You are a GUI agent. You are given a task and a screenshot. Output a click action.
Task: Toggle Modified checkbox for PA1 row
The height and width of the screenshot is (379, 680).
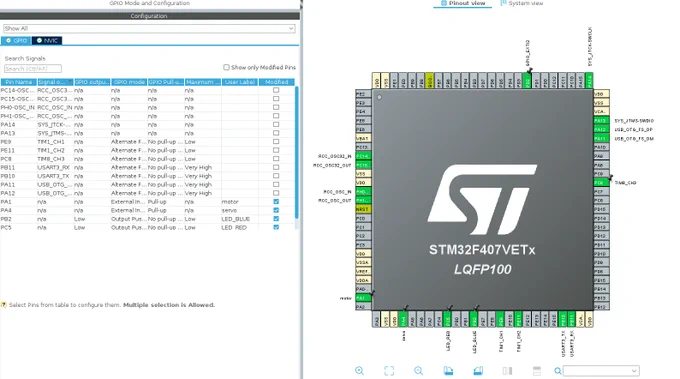coord(276,202)
